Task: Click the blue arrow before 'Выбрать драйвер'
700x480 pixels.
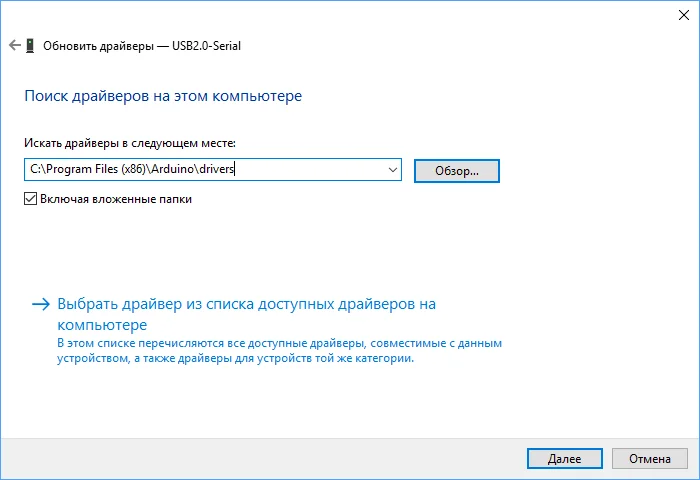Action: tap(39, 303)
